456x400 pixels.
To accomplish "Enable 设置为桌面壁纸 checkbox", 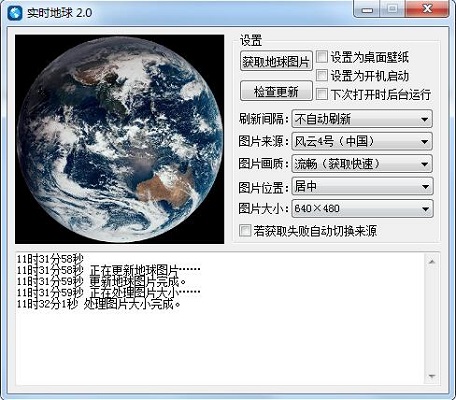I will [x=322, y=57].
